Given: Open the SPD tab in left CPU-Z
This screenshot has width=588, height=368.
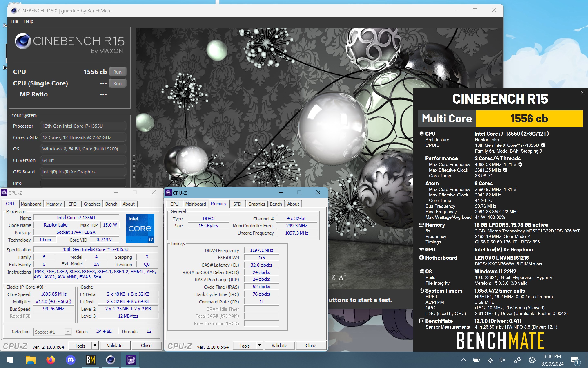Looking at the screenshot, I should point(72,204).
